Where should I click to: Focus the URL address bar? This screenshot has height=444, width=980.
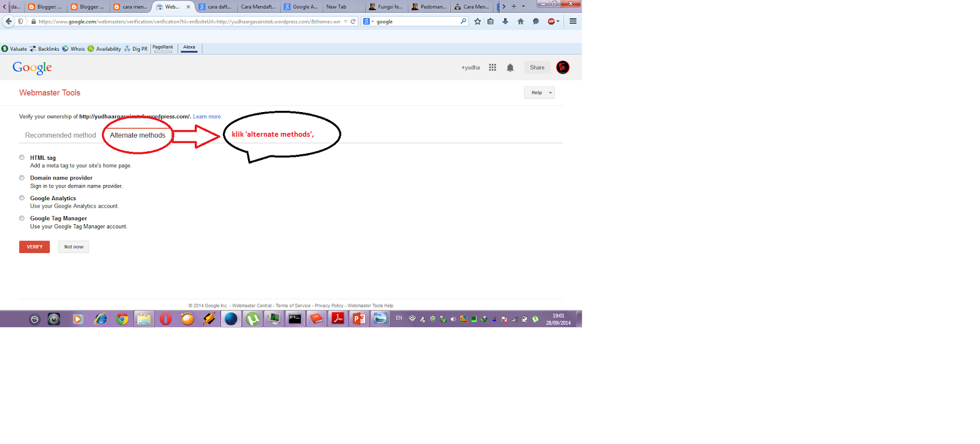click(187, 21)
